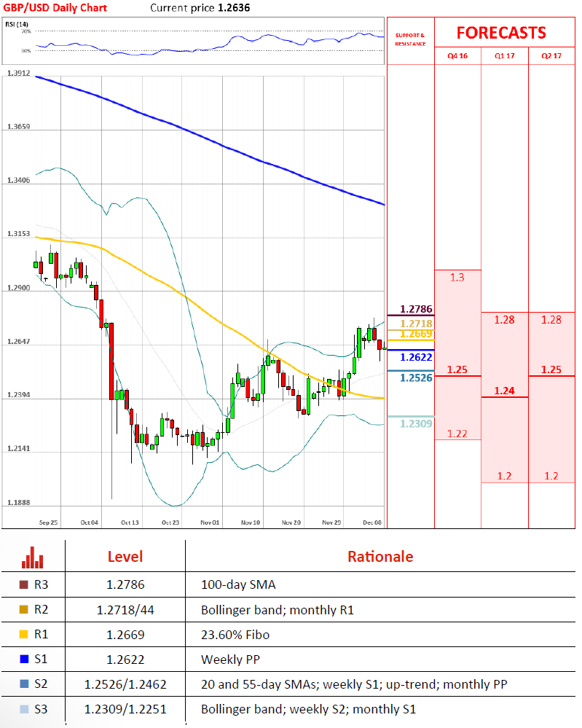582x728 pixels.
Task: Click the red bar chart icon in table header
Action: pos(33,557)
